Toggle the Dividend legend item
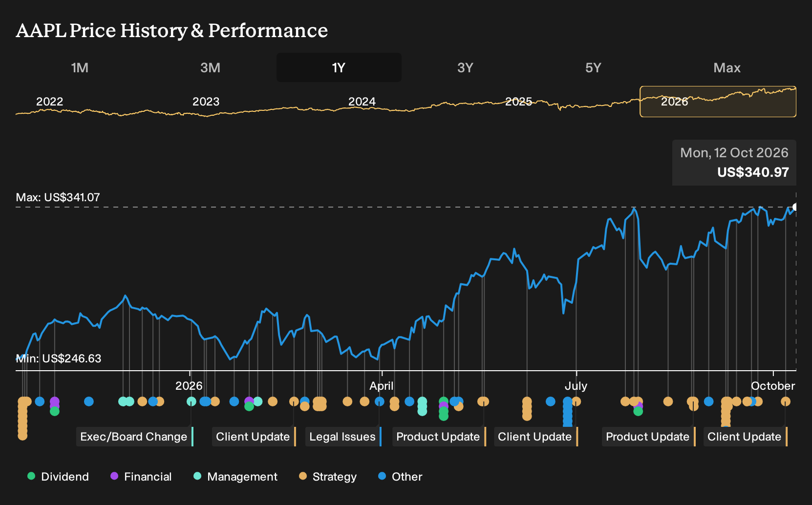 pyautogui.click(x=58, y=477)
